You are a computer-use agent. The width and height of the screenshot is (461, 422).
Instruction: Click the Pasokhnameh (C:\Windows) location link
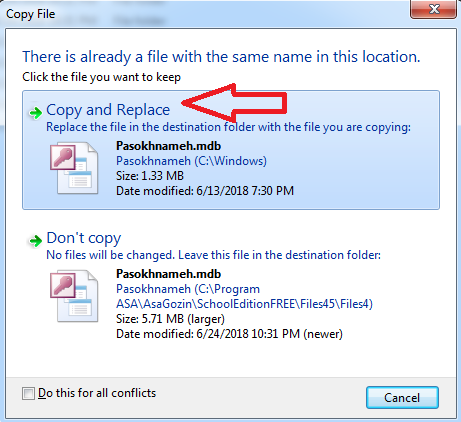click(x=191, y=161)
